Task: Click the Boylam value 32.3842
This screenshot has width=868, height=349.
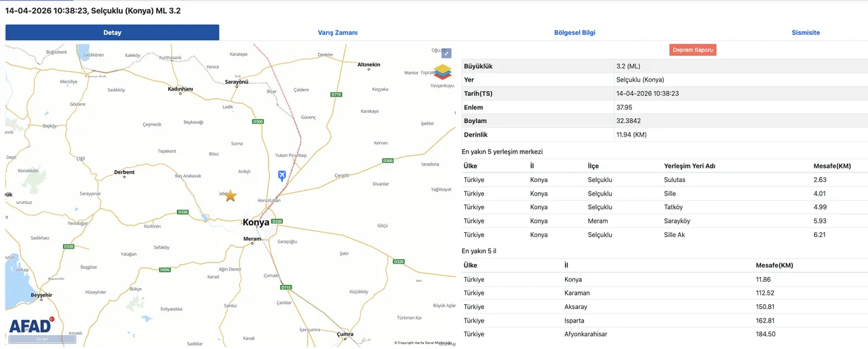Action: [629, 121]
